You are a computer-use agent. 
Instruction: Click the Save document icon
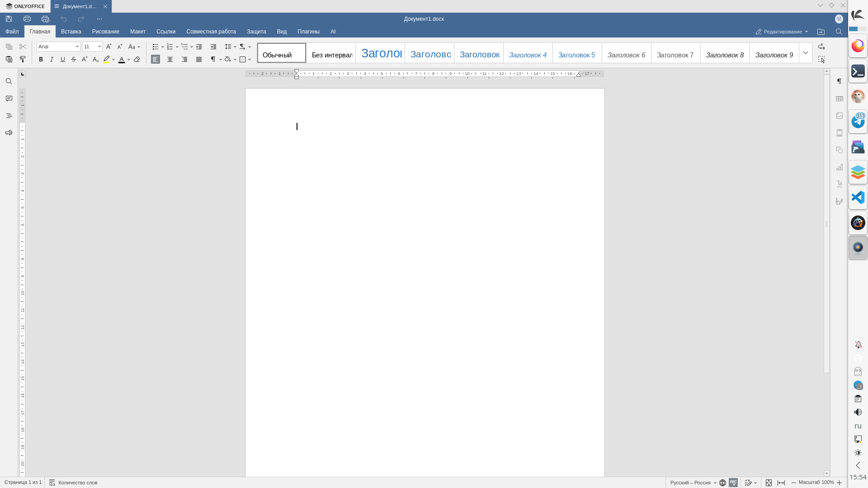click(x=9, y=19)
